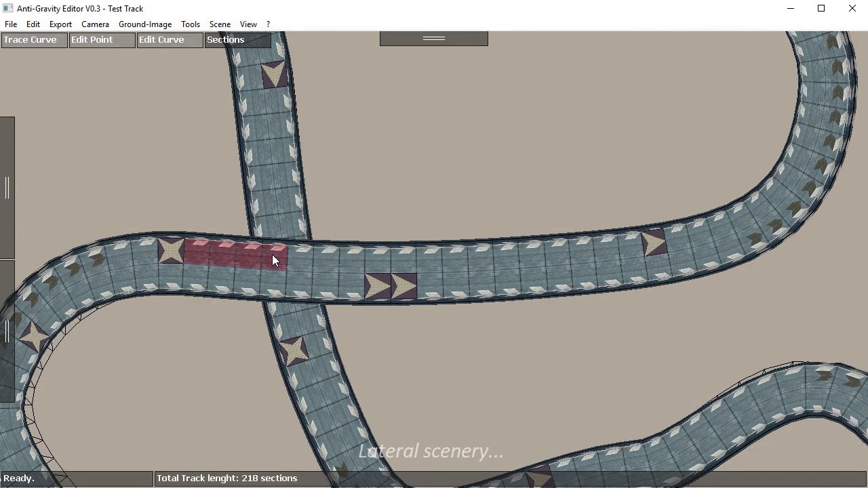Select the Sections mode button
Viewport: 868px width, 488px height.
pyautogui.click(x=237, y=40)
